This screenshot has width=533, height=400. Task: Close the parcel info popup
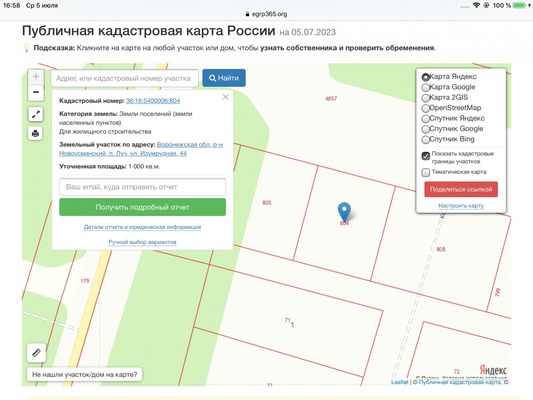[225, 97]
